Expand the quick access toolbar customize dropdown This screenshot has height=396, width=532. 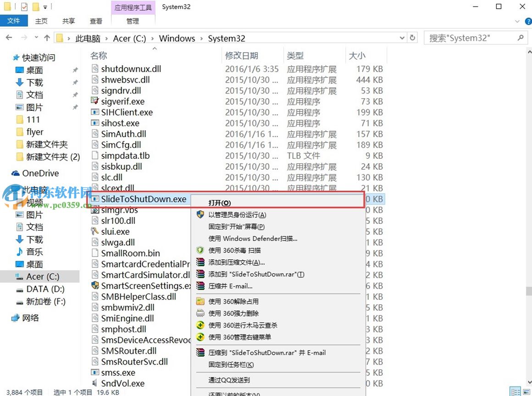tap(45, 6)
